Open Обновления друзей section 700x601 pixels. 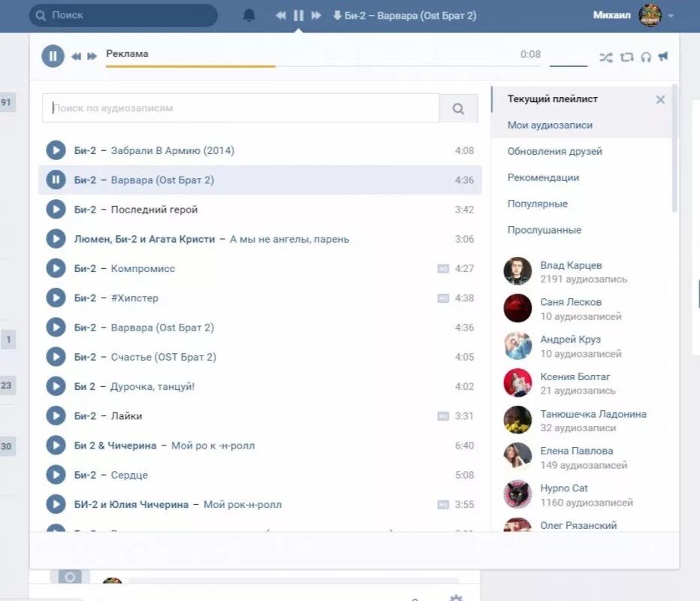(554, 151)
